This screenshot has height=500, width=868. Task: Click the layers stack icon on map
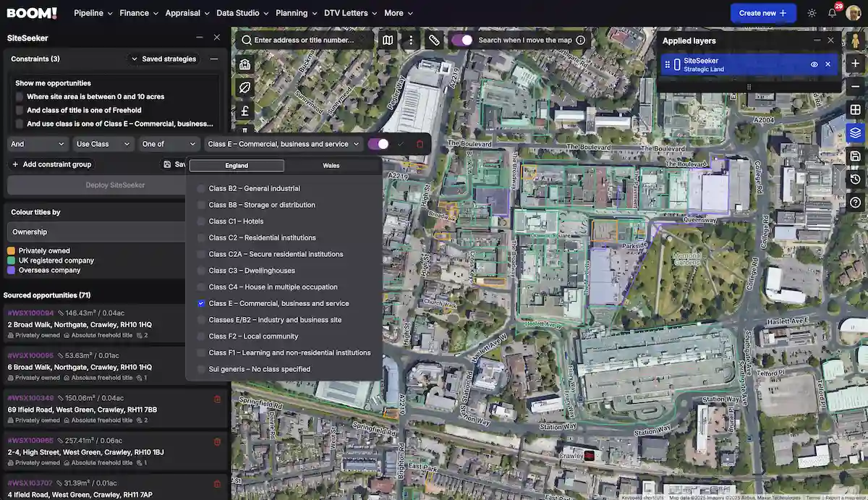pyautogui.click(x=855, y=133)
